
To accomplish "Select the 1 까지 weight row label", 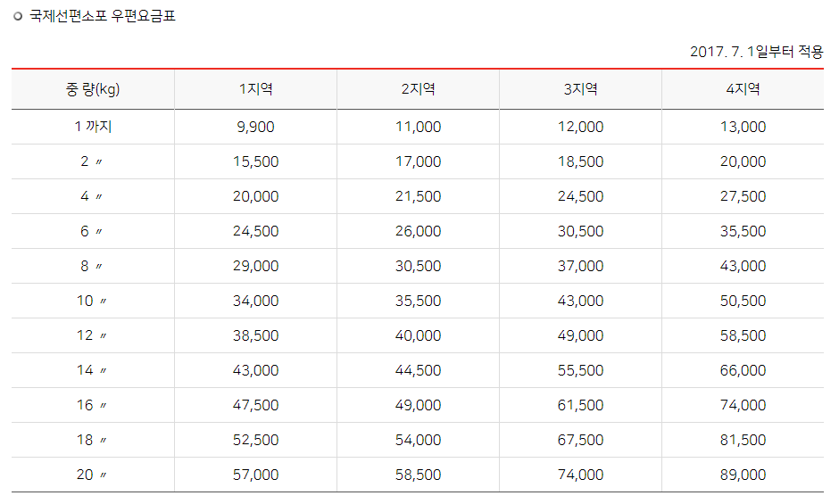I will click(x=93, y=127).
